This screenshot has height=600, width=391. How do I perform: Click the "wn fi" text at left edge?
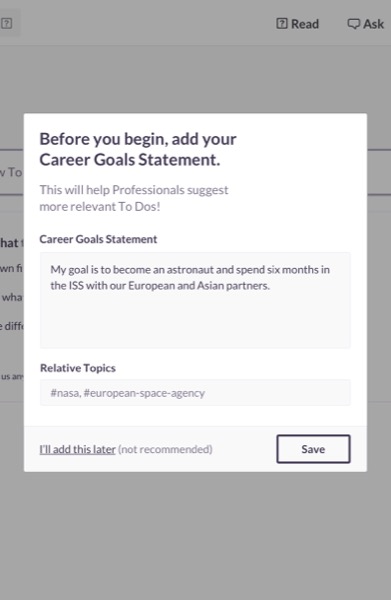tap(11, 268)
